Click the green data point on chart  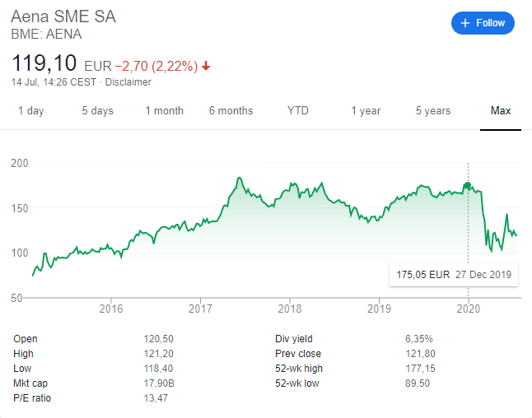point(468,185)
